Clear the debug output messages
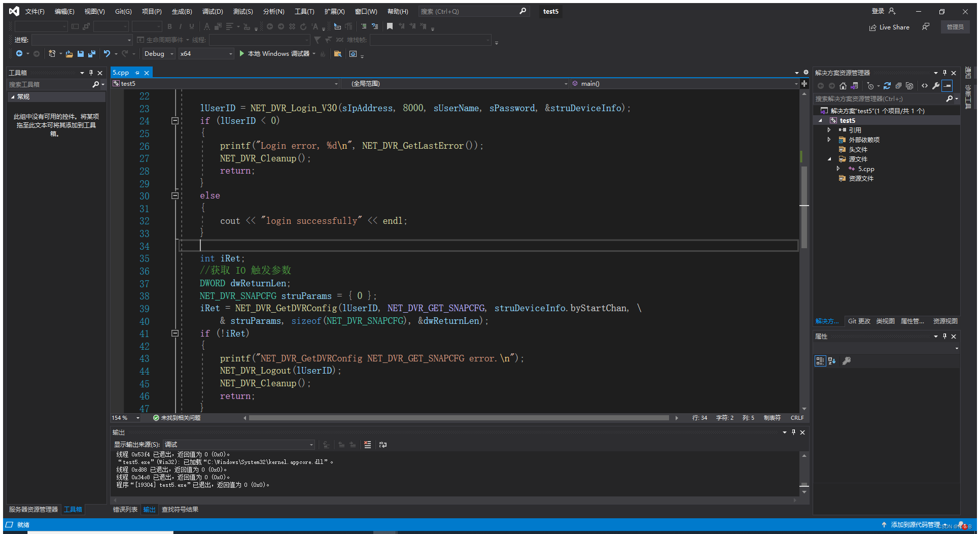The height and width of the screenshot is (534, 980). tap(367, 445)
